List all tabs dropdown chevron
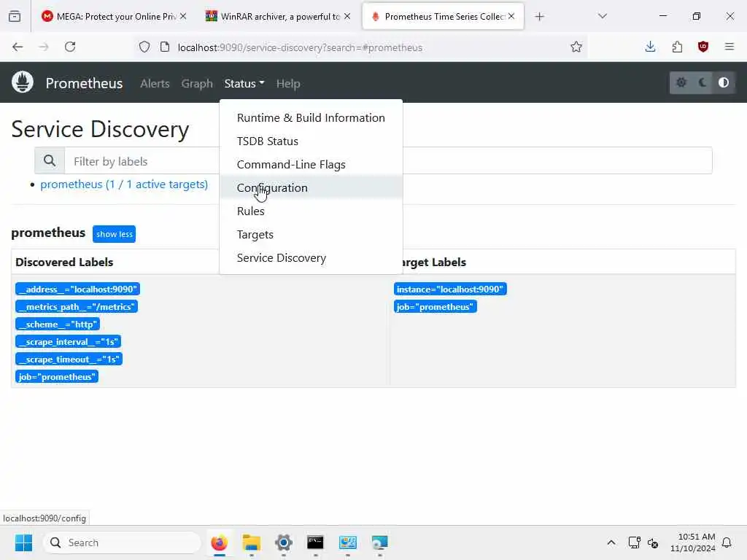747x560 pixels. [x=602, y=16]
